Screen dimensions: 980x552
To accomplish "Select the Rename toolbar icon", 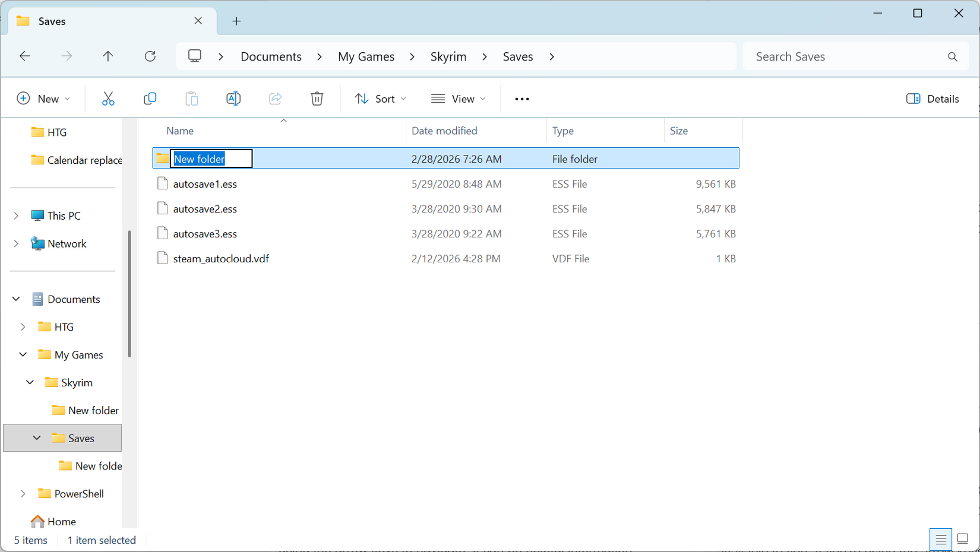I will 233,99.
